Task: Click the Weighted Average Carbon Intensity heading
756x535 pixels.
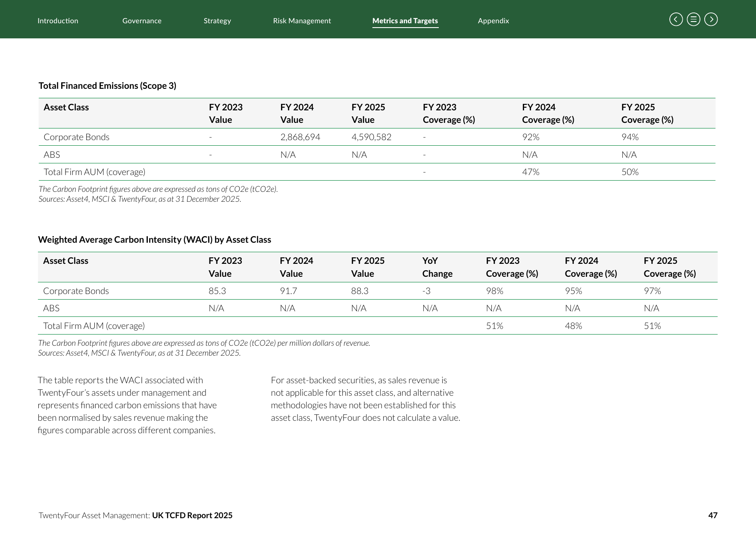Action: (155, 240)
